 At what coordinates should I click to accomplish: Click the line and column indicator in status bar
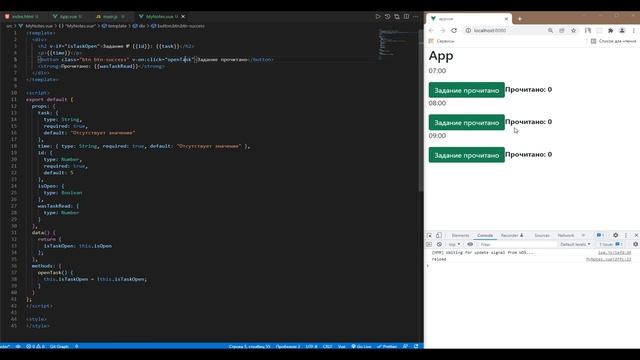click(249, 346)
